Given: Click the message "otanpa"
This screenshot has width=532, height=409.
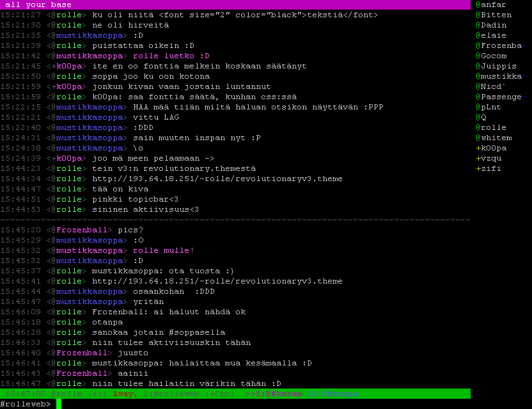Looking at the screenshot, I should (x=107, y=322).
